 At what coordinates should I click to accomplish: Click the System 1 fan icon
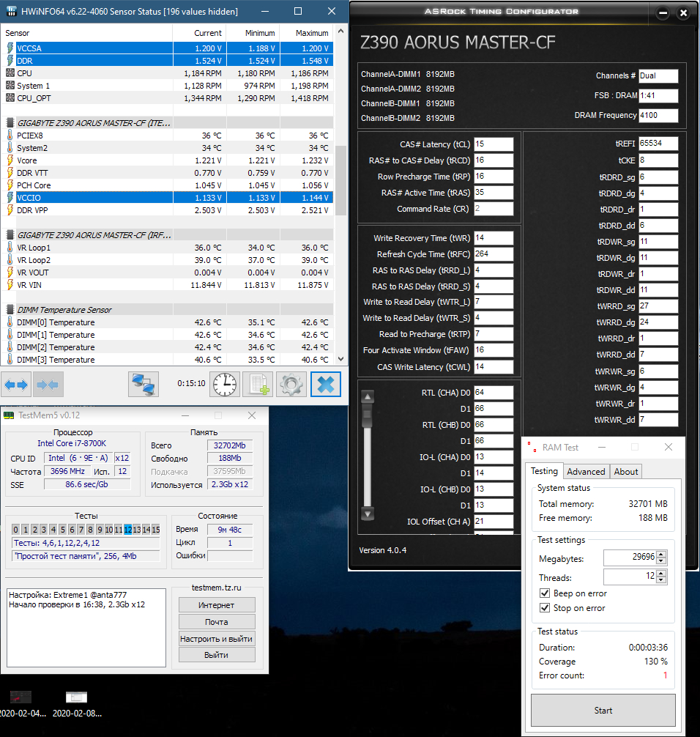pos(10,86)
